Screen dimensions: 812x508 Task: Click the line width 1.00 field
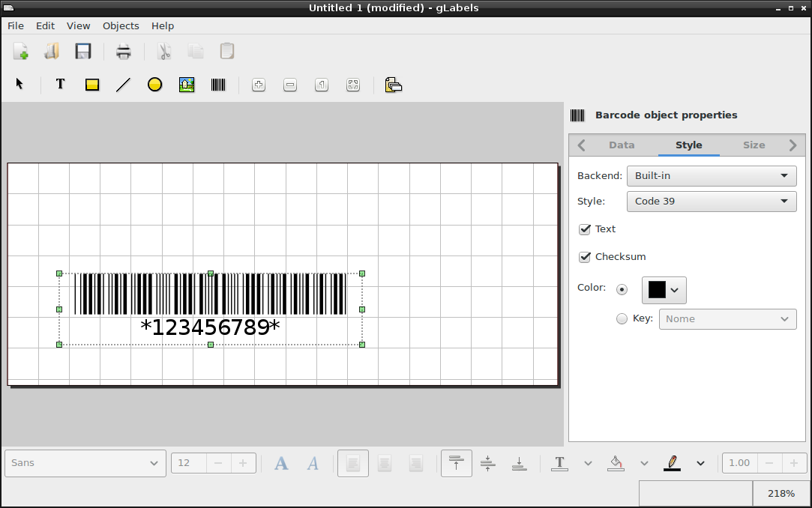pos(740,463)
